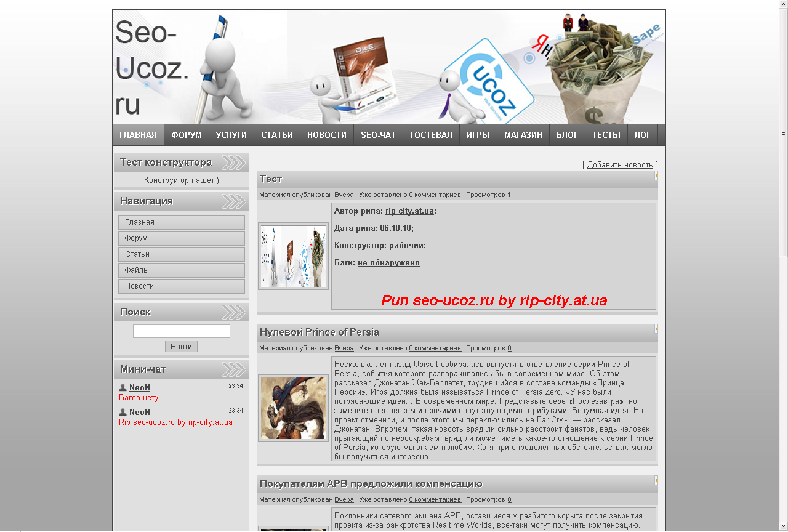Screen dimensions: 788x532
Task: Click orange arrow icon on Prince of Persia post
Action: tap(656, 329)
